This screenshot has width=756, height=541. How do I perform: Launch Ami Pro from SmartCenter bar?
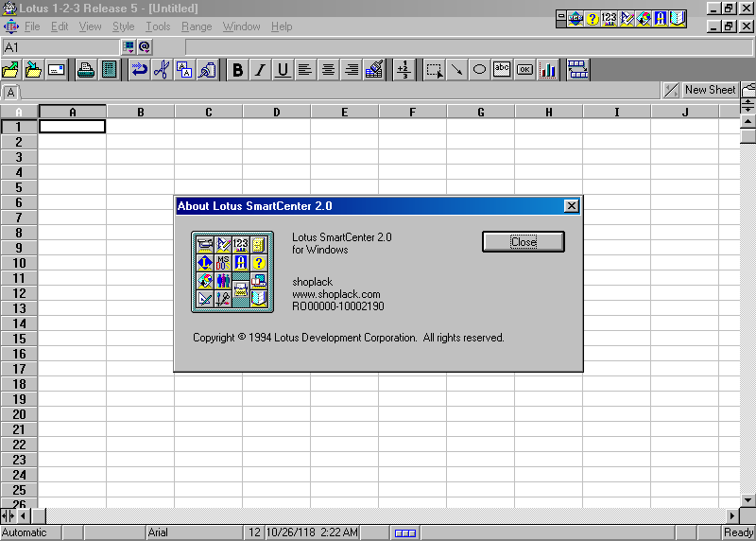tap(627, 19)
